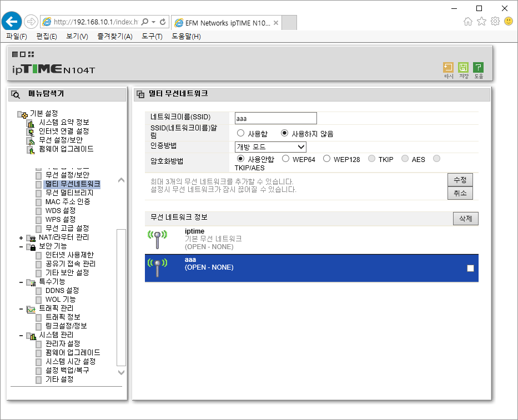Click the iptime network antenna icon

pos(157,239)
